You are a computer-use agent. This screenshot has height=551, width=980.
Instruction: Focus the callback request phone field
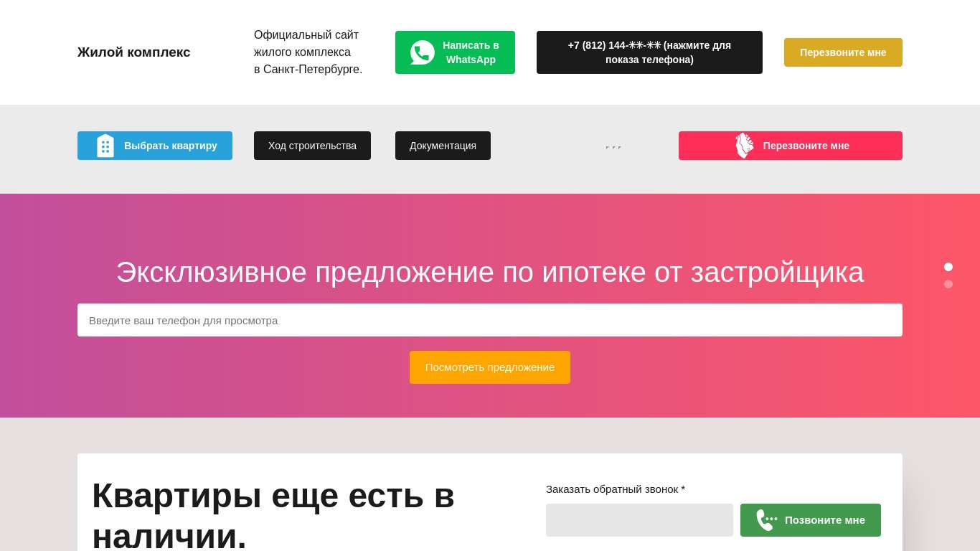point(639,520)
